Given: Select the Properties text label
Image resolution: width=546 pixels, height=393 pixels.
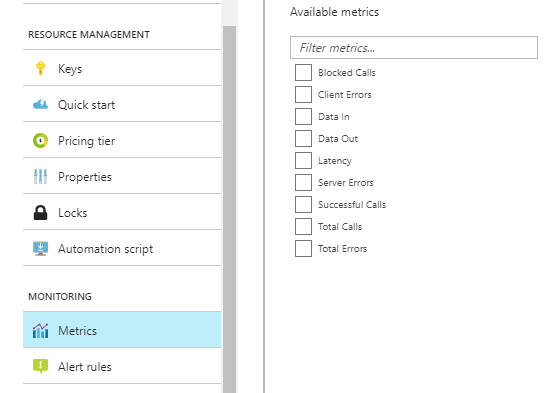Looking at the screenshot, I should (x=85, y=177).
